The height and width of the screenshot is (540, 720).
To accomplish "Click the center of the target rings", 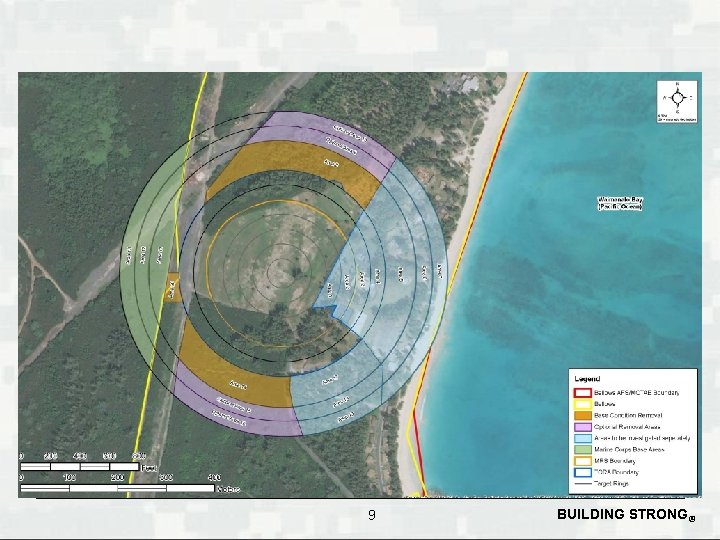I will 281,272.
